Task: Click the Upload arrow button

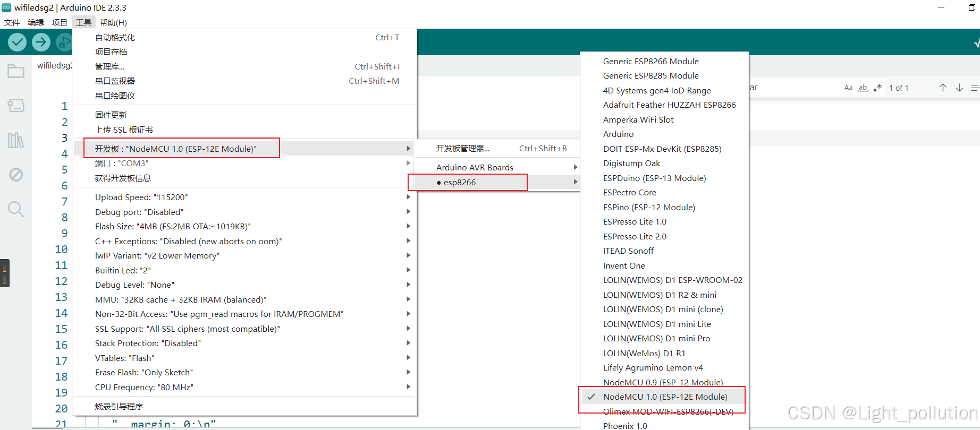Action: 41,42
